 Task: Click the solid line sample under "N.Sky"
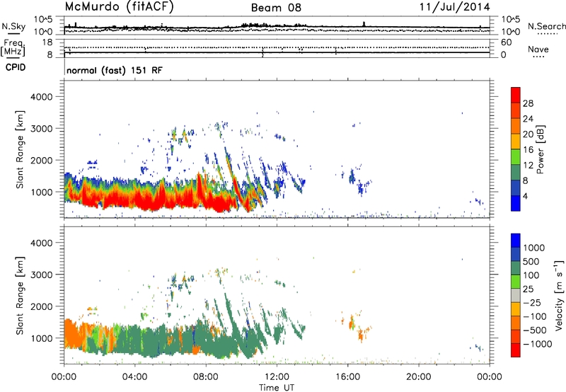pyautogui.click(x=13, y=33)
